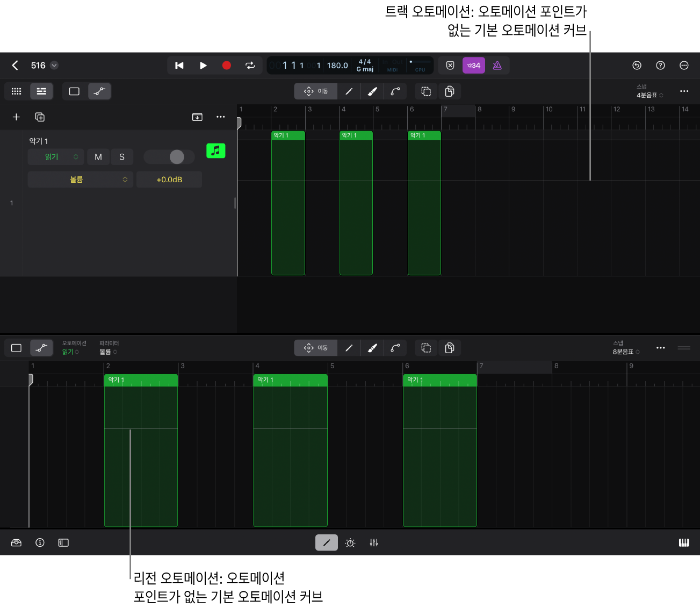
Task: Open the info inspector icon in bottom bar
Action: 40,542
